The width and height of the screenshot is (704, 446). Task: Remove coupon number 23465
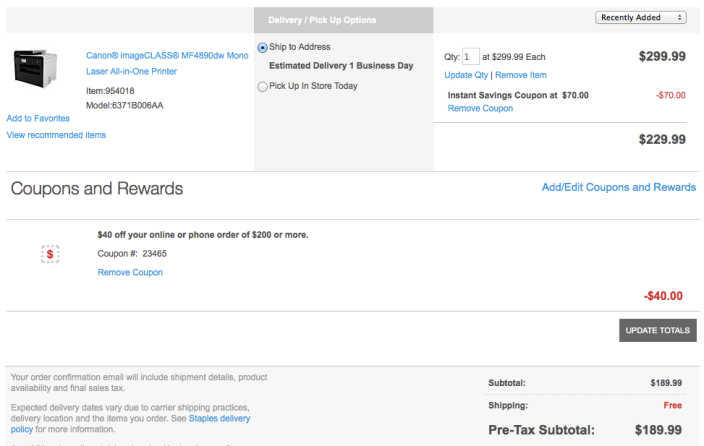click(130, 272)
